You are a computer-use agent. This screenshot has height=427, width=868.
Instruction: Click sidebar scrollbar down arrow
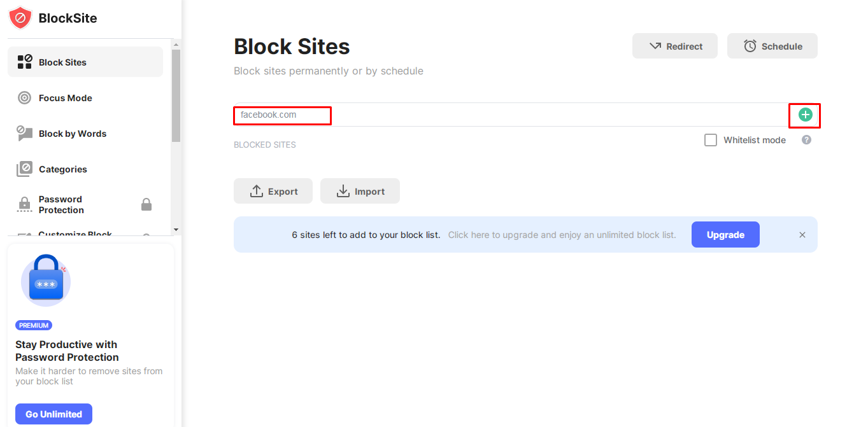(x=176, y=230)
